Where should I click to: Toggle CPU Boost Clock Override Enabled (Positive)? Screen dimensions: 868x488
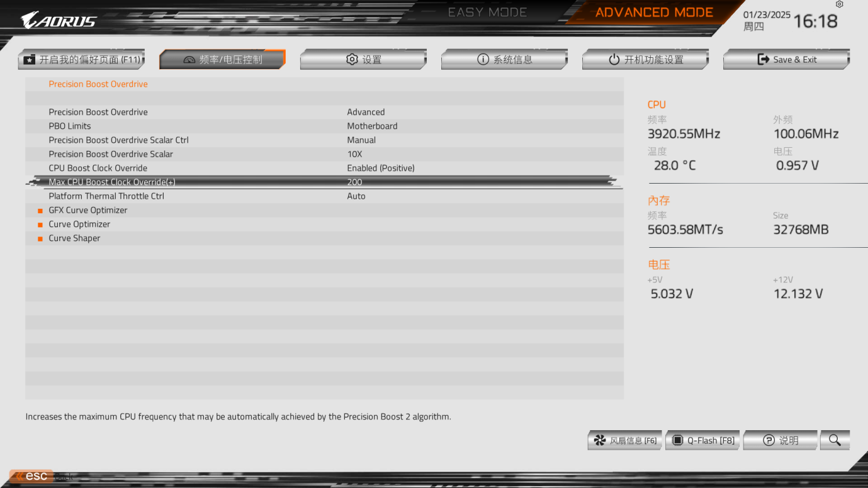[381, 168]
